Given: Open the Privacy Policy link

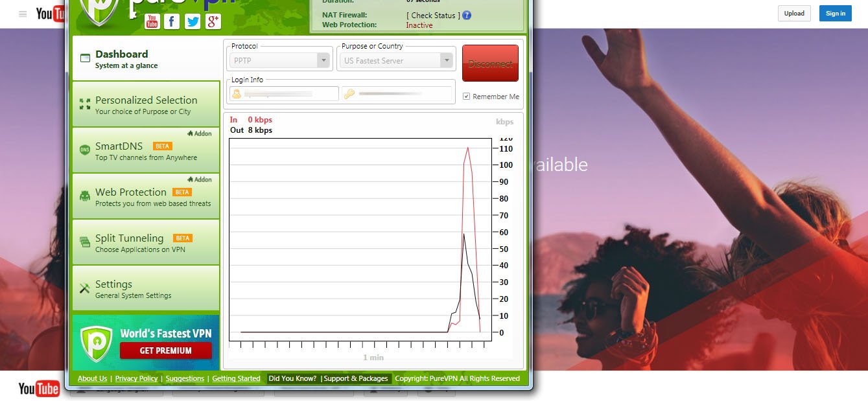Looking at the screenshot, I should tap(136, 378).
